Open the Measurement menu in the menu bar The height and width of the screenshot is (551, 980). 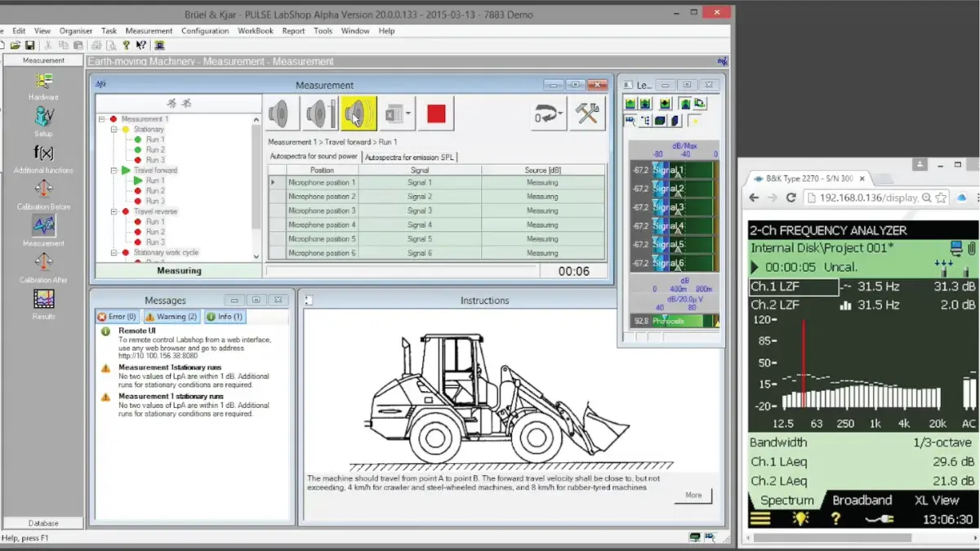[x=149, y=30]
